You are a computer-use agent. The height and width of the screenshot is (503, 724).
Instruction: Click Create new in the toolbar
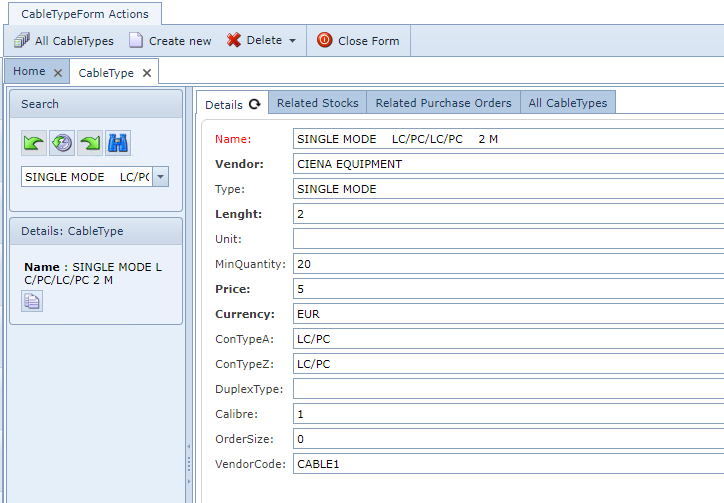pos(170,41)
